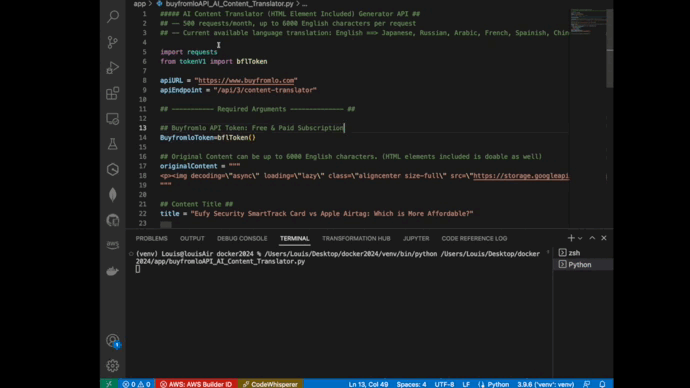Click the originalContent assignment line
This screenshot has width=690, height=388.
tap(200, 166)
